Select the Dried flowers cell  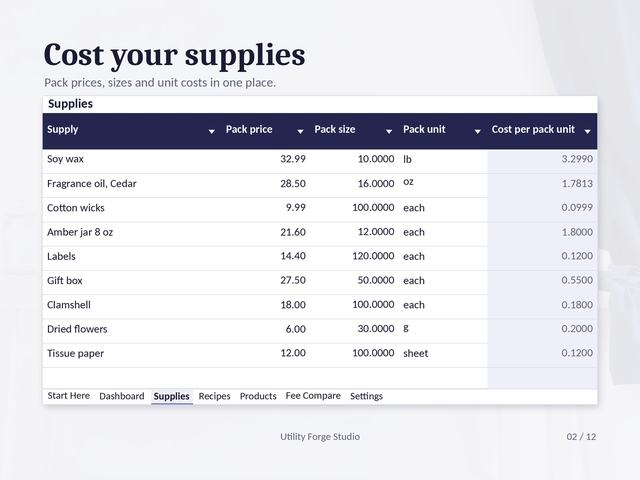[x=132, y=329]
